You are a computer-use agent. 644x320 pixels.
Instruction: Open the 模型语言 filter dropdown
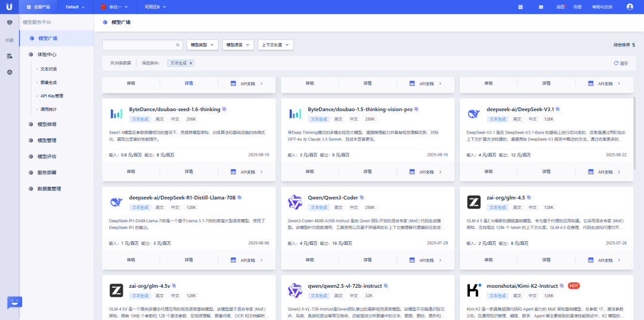tap(238, 45)
